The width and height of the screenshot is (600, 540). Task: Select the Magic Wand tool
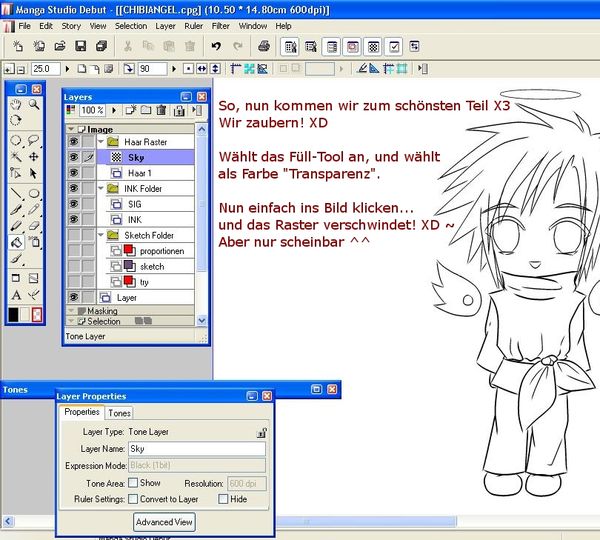pyautogui.click(x=15, y=157)
